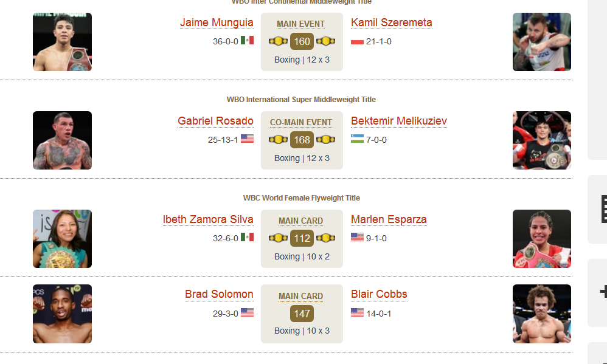
Task: Click the right title belt icon by 168
Action: coord(325,140)
